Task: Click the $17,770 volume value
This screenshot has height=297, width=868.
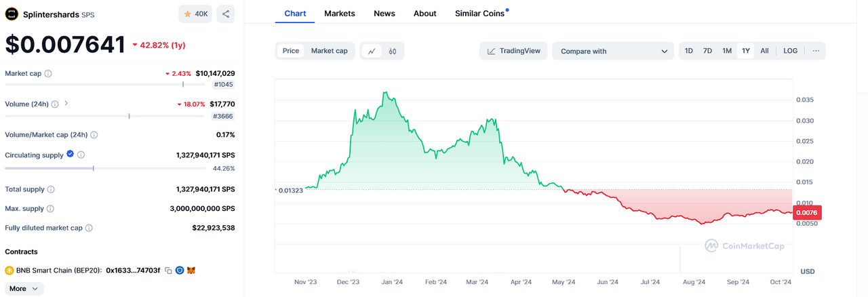Action: [x=222, y=104]
